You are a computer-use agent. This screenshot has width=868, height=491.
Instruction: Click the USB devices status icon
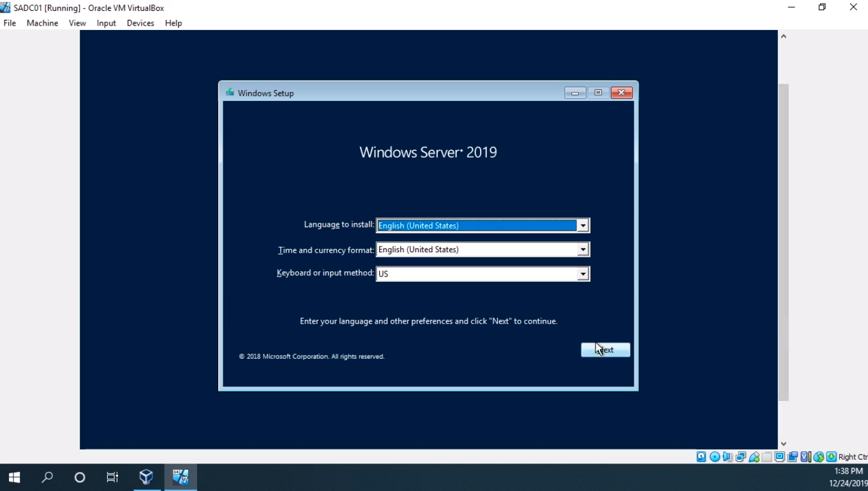(754, 457)
